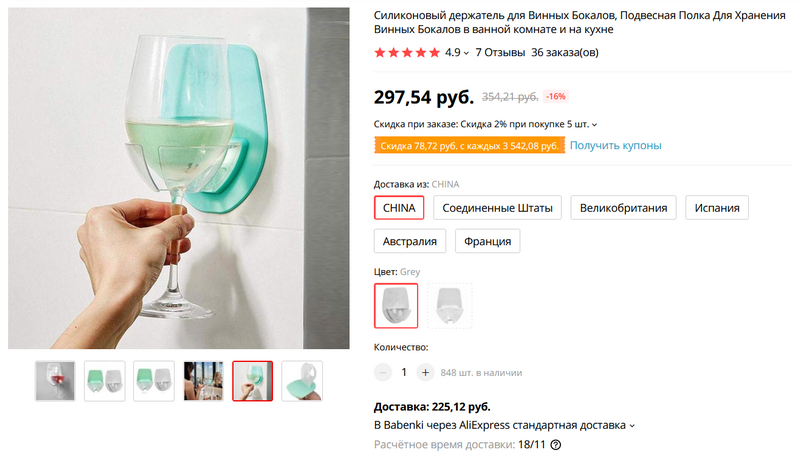Click the minus quantity button

coord(384,372)
